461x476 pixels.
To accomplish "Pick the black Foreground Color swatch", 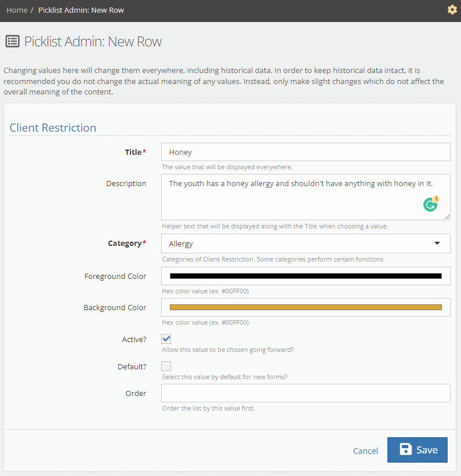I will (x=306, y=276).
